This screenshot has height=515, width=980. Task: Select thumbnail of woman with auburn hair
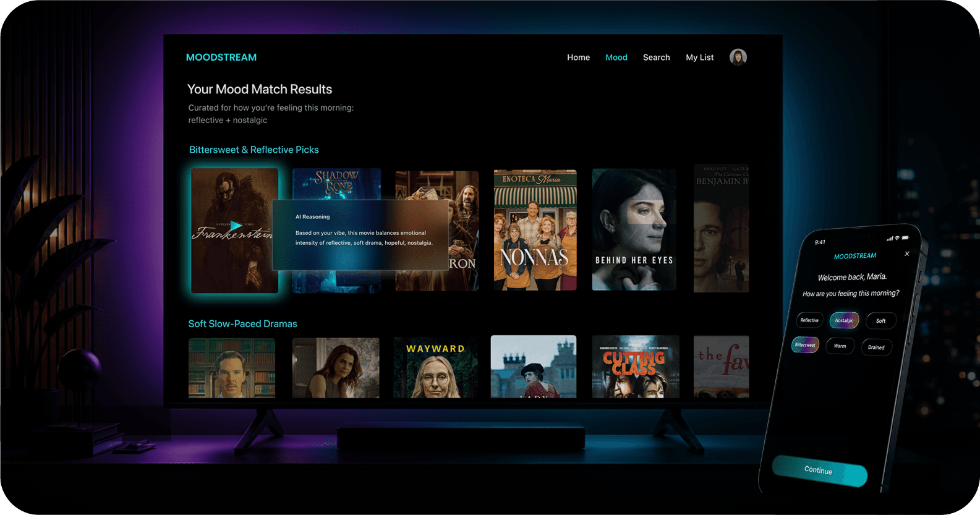click(336, 367)
